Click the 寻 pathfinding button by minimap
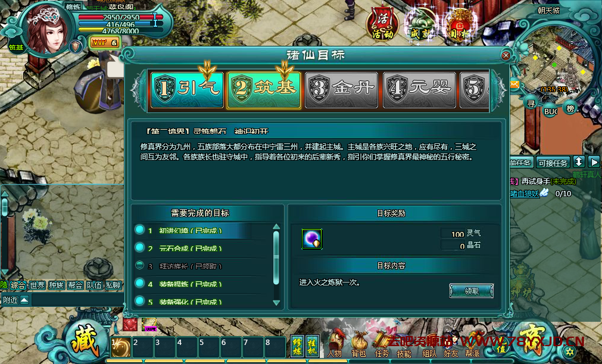 coord(531,103)
